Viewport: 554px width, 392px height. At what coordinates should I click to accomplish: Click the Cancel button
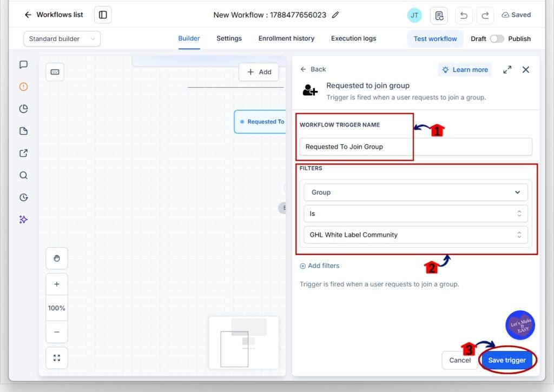tap(460, 360)
